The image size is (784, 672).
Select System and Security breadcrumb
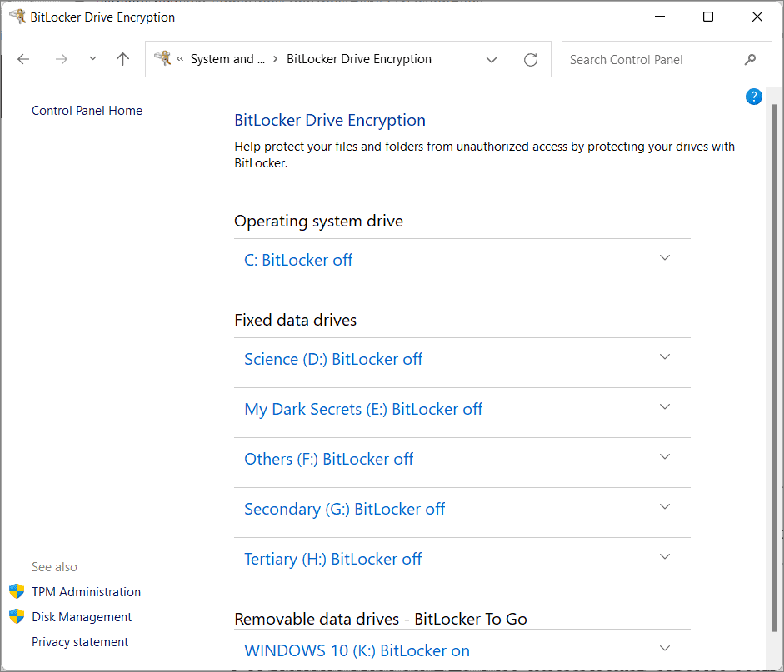pos(226,59)
